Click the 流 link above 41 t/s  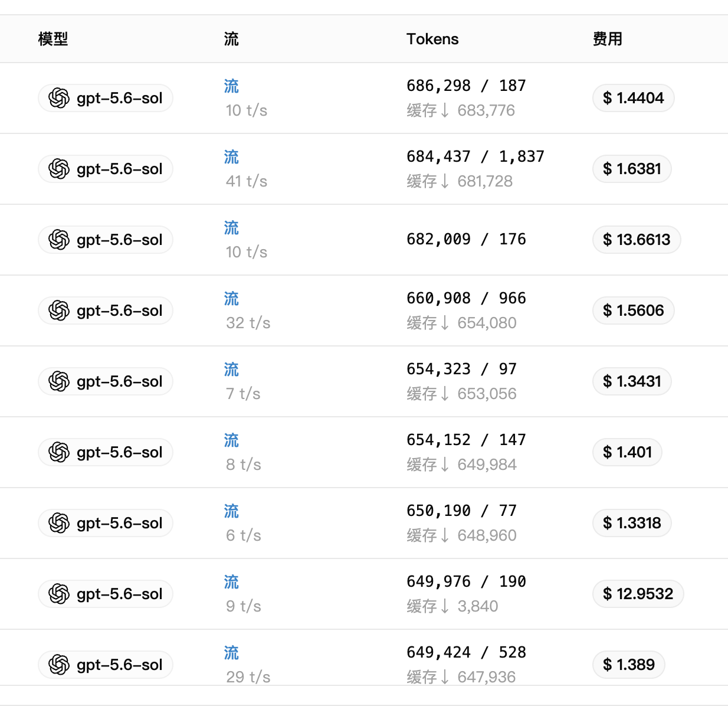(231, 157)
